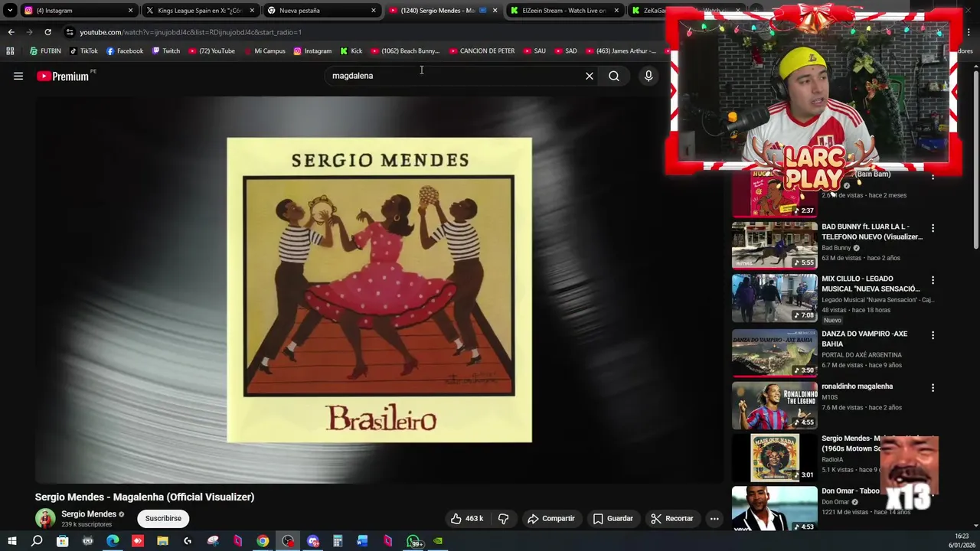Reload the page with refresh icon
The image size is (980, 551).
tap(47, 32)
